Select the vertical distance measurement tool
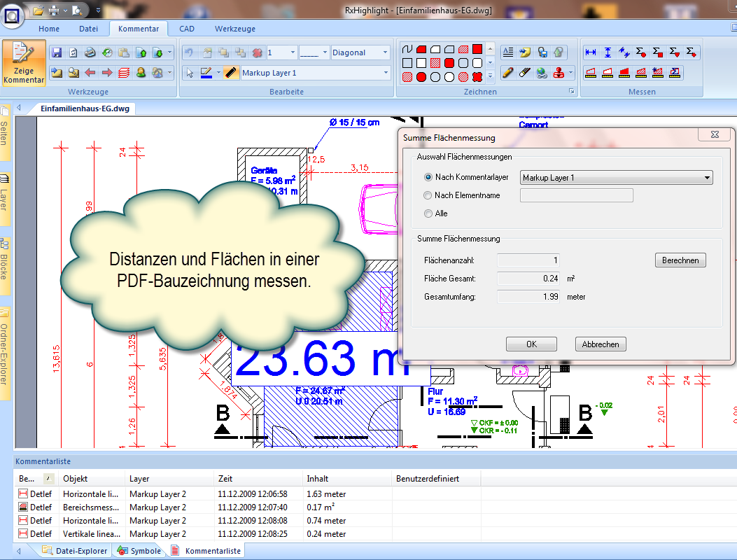737x560 pixels. pyautogui.click(x=608, y=52)
